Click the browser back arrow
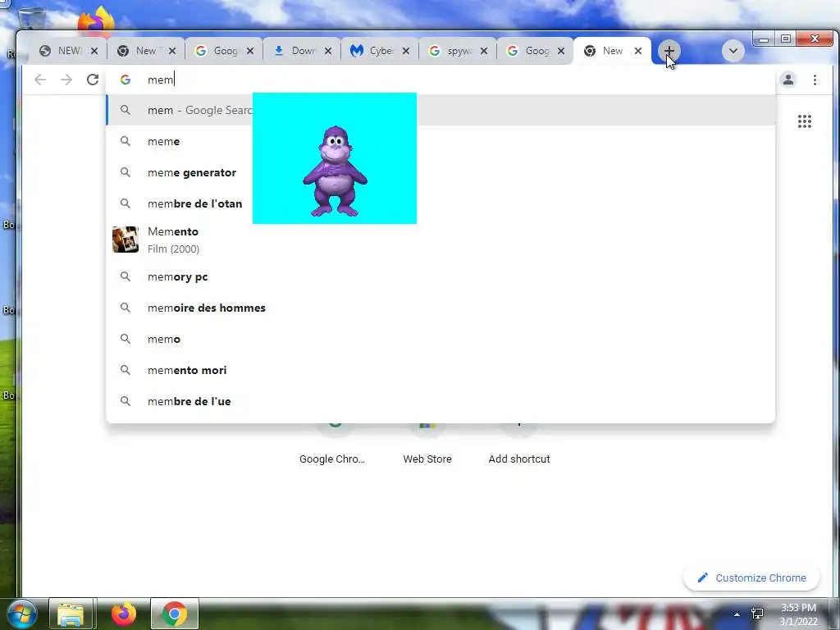This screenshot has width=840, height=630. click(x=40, y=80)
